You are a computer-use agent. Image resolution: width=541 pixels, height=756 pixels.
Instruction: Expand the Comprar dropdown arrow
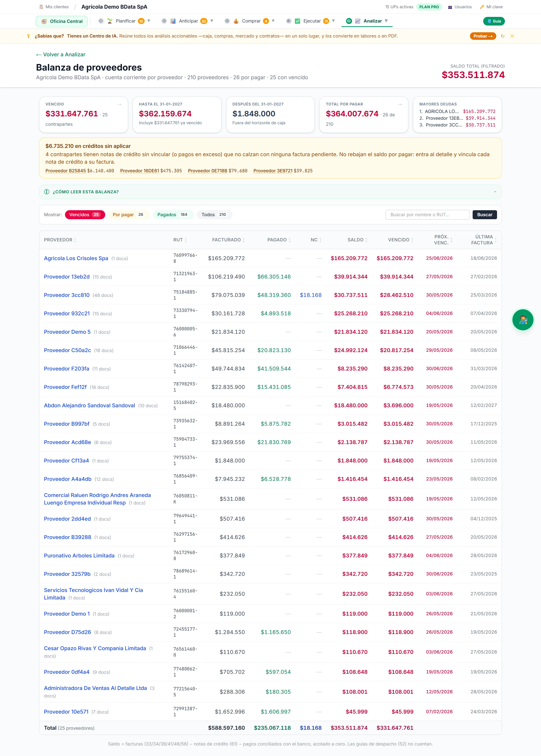coord(273,21)
